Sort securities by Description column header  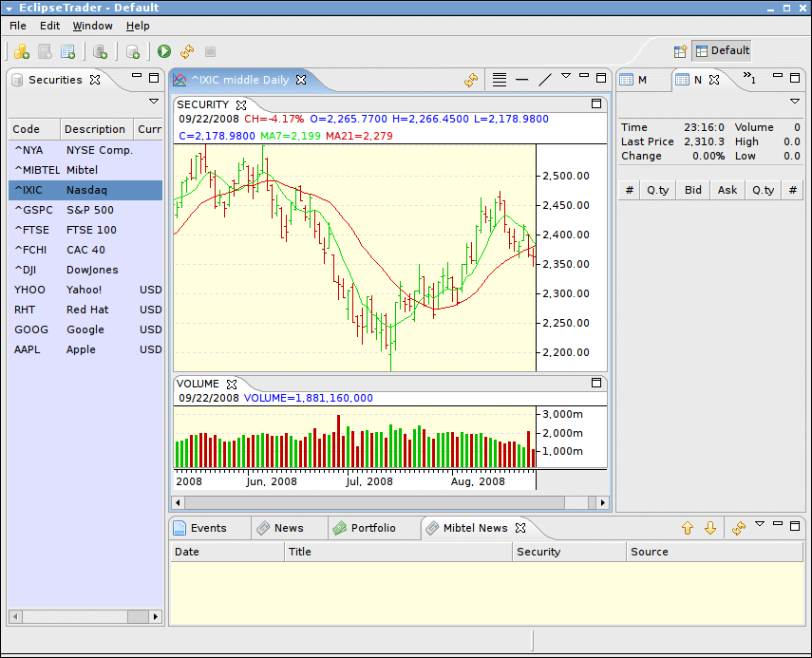pyautogui.click(x=97, y=129)
